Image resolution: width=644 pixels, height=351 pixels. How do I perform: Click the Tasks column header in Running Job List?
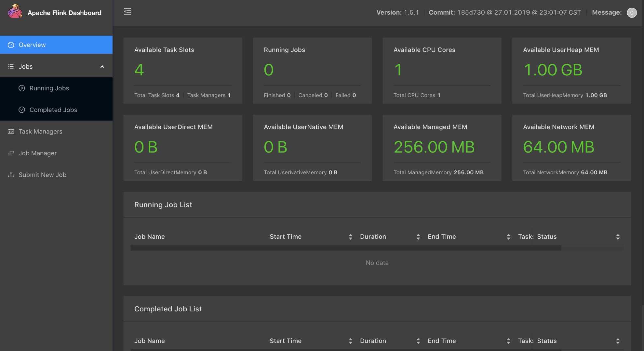click(x=526, y=237)
